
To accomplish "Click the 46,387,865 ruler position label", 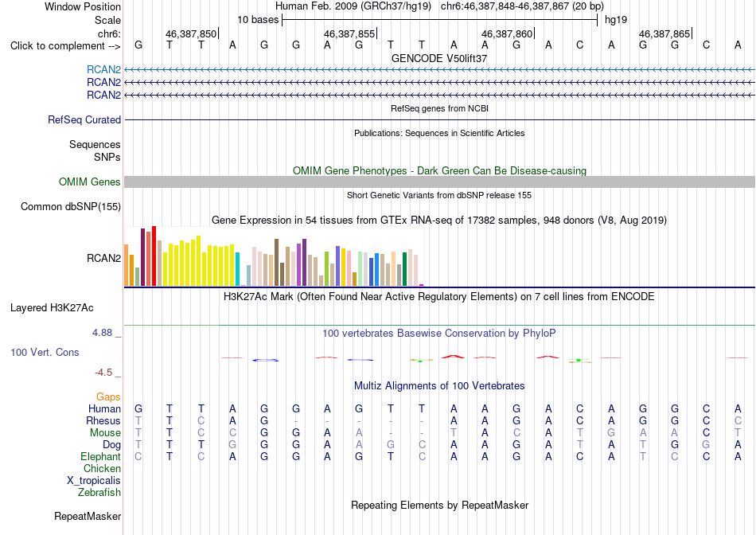I will 664,33.
